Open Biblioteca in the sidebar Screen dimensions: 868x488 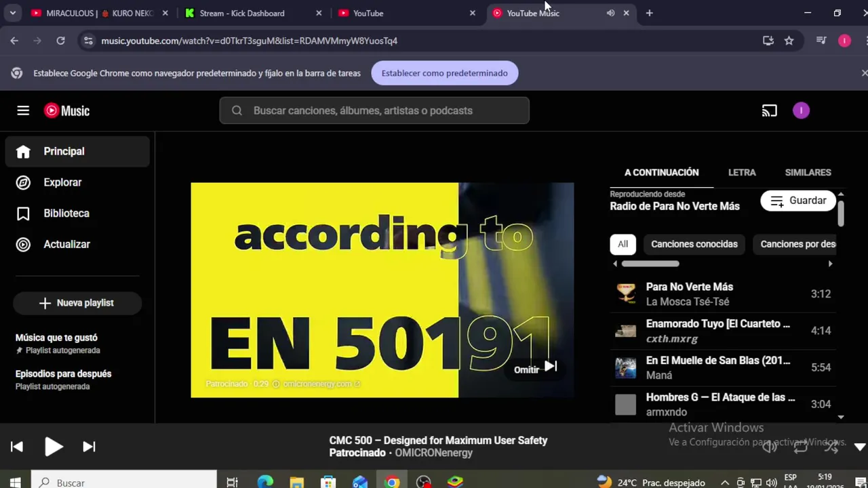click(x=77, y=213)
